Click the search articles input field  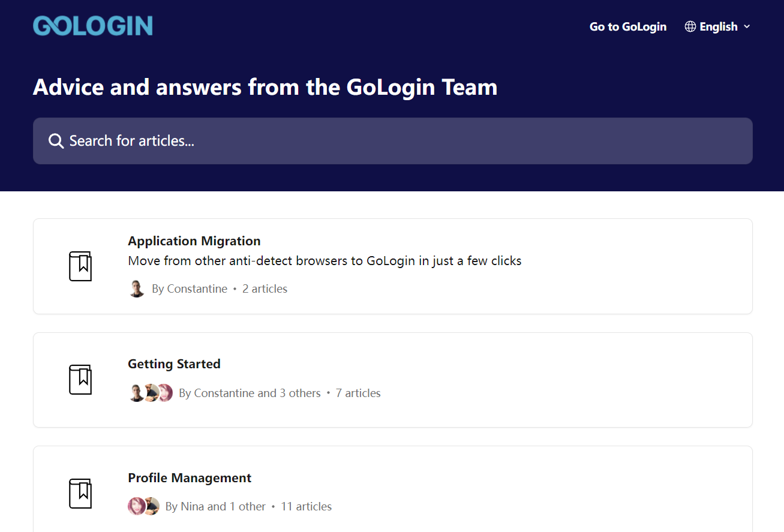(392, 140)
